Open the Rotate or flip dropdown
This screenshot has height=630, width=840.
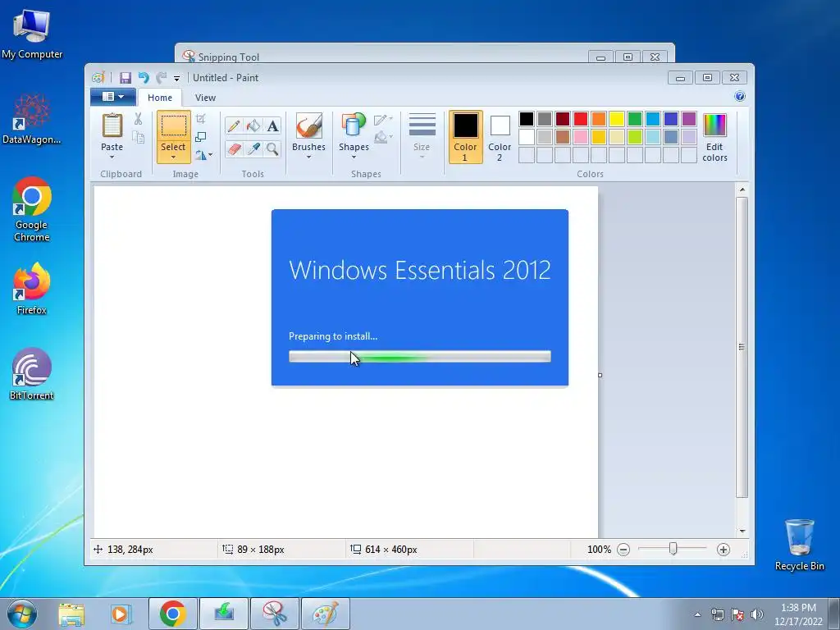(x=203, y=155)
